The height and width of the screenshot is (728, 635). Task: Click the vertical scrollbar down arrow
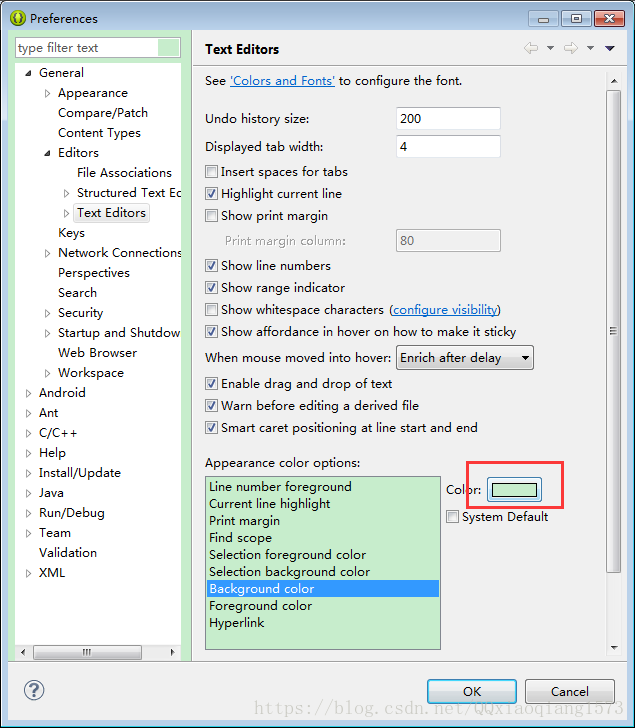[614, 648]
